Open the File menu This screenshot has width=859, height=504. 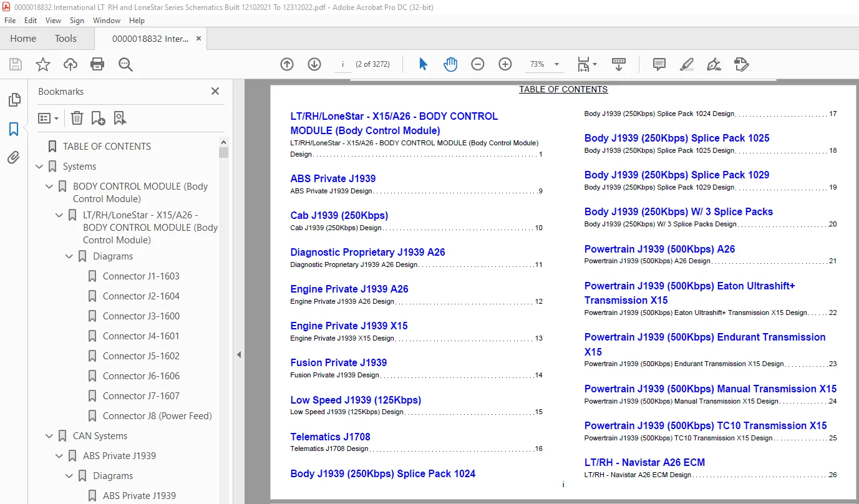click(x=10, y=21)
